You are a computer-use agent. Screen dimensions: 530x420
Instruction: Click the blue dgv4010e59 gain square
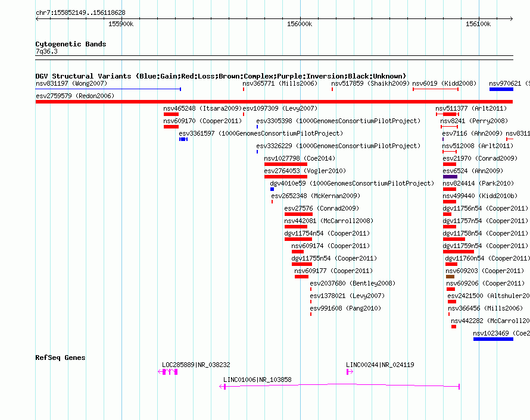coord(272,189)
